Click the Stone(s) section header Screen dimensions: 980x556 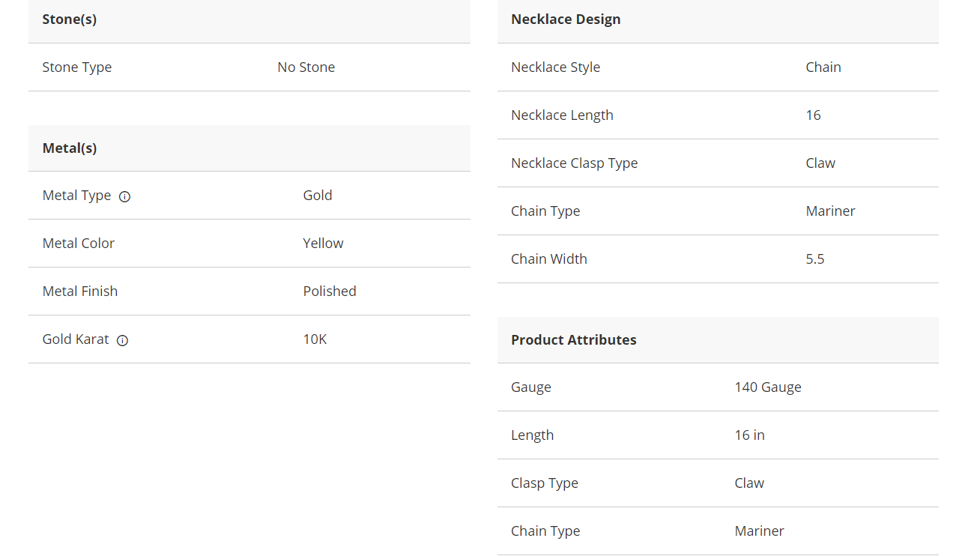(249, 21)
